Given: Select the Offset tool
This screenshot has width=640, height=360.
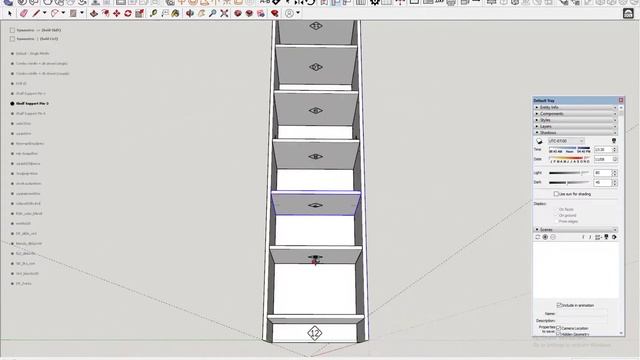Looking at the screenshot, I should 105,13.
